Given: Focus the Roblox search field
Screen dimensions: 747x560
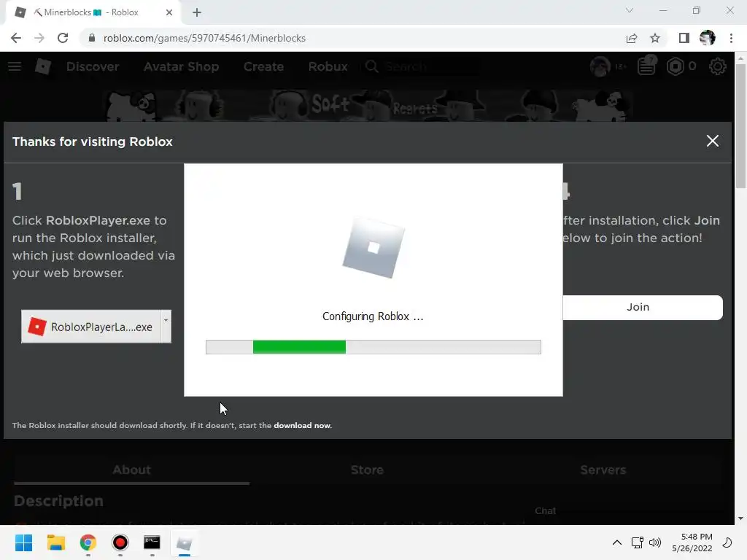Looking at the screenshot, I should (x=422, y=66).
